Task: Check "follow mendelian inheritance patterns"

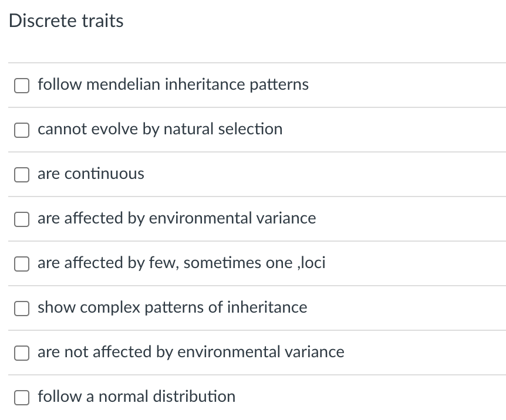Action: [x=22, y=85]
